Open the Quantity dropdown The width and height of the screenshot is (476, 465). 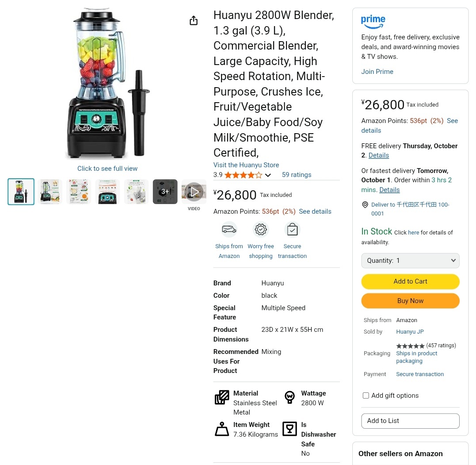pos(410,261)
